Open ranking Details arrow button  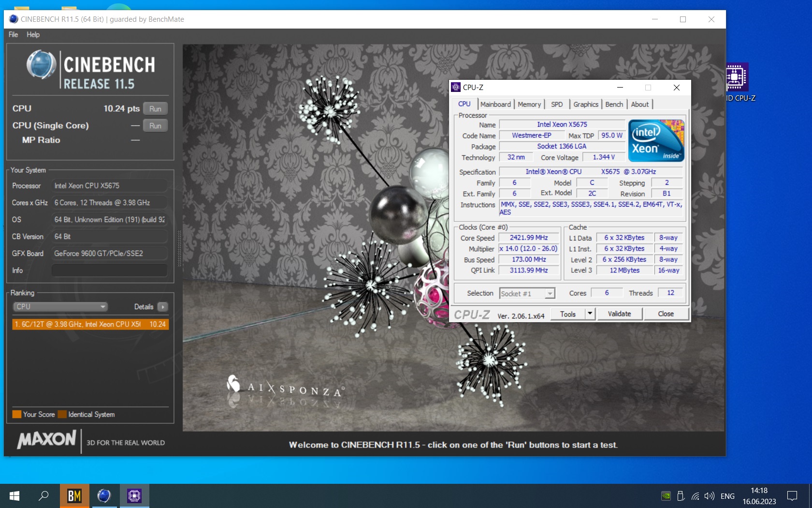163,307
